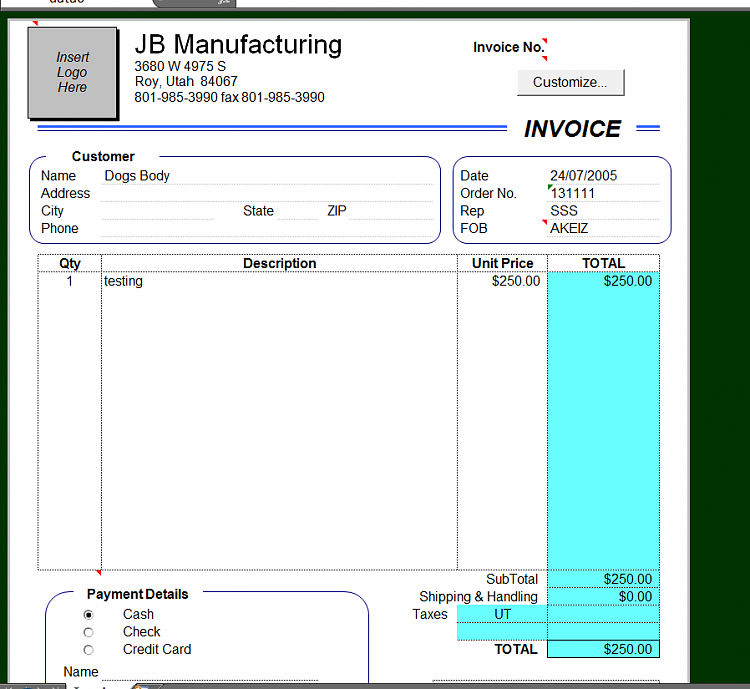Image resolution: width=750 pixels, height=689 pixels.
Task: Click the SubTotal amount cell
Action: click(x=604, y=579)
